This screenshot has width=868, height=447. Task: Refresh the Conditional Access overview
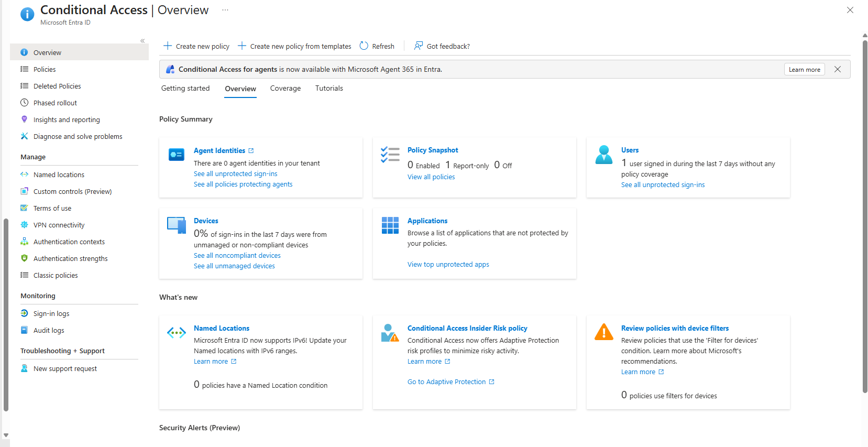coord(377,46)
